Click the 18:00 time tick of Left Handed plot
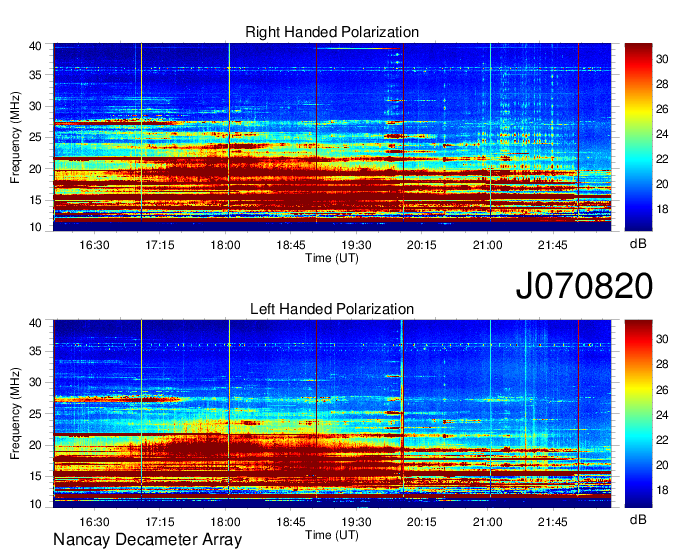 (x=225, y=522)
